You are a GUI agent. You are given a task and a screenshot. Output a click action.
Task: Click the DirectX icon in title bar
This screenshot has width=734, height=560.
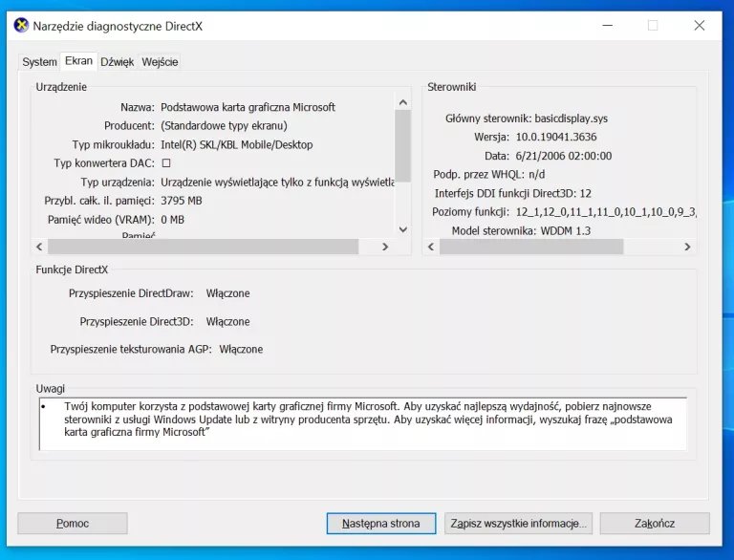pyautogui.click(x=21, y=25)
